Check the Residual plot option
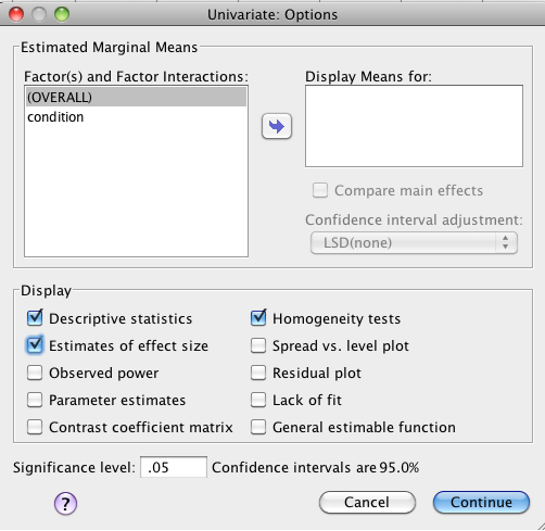 pyautogui.click(x=258, y=373)
